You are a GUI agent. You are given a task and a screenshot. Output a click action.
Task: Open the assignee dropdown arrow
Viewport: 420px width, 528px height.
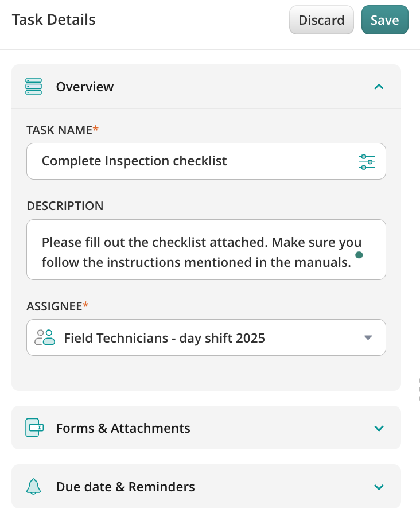(368, 337)
